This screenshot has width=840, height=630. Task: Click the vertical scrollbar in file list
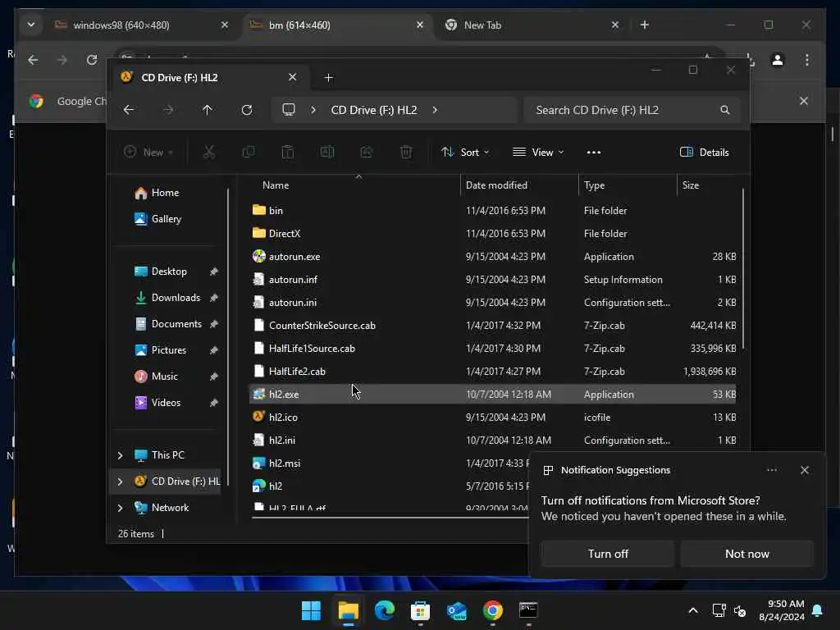(743, 268)
